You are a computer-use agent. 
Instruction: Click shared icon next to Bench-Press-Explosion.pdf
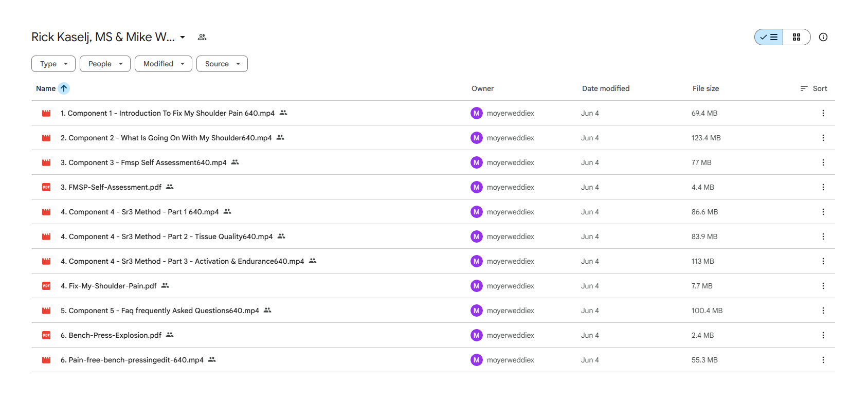click(x=170, y=335)
